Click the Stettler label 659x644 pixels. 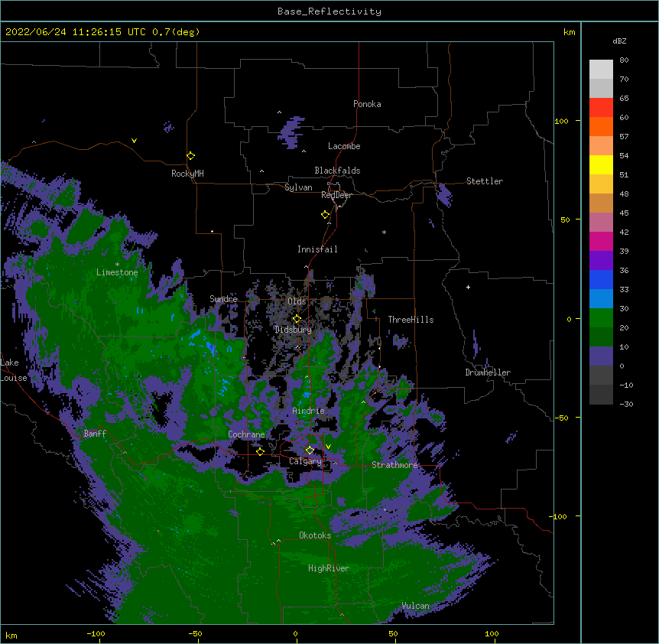click(x=485, y=181)
